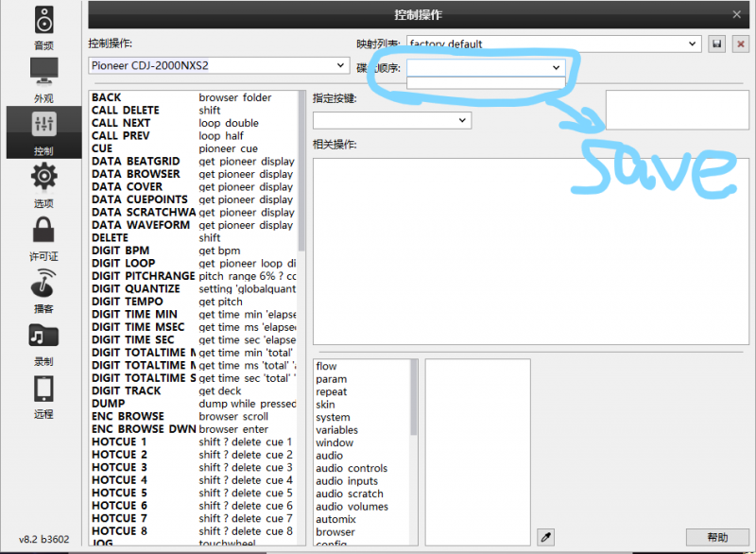Open the 播客 broadcast settings icon

click(x=43, y=287)
